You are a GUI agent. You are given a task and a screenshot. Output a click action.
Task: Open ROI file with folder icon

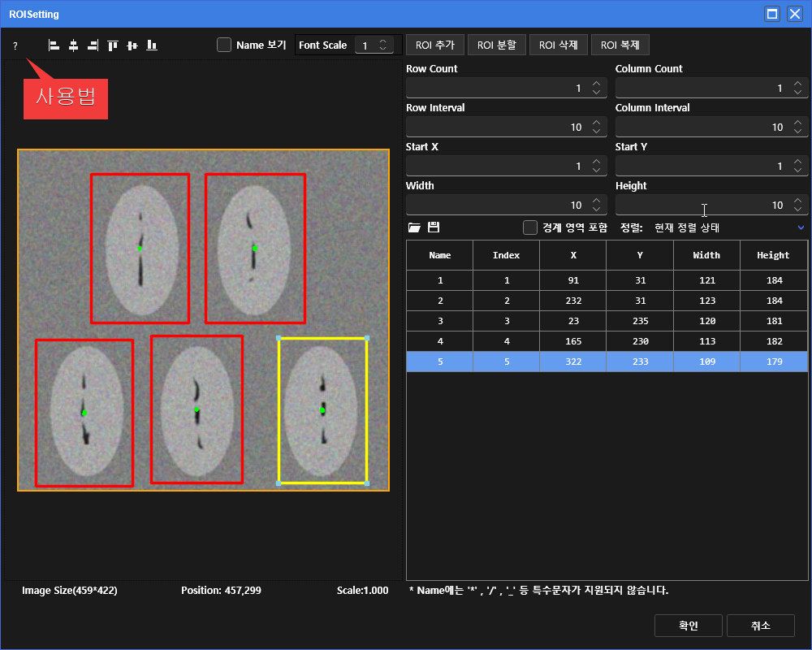click(414, 227)
